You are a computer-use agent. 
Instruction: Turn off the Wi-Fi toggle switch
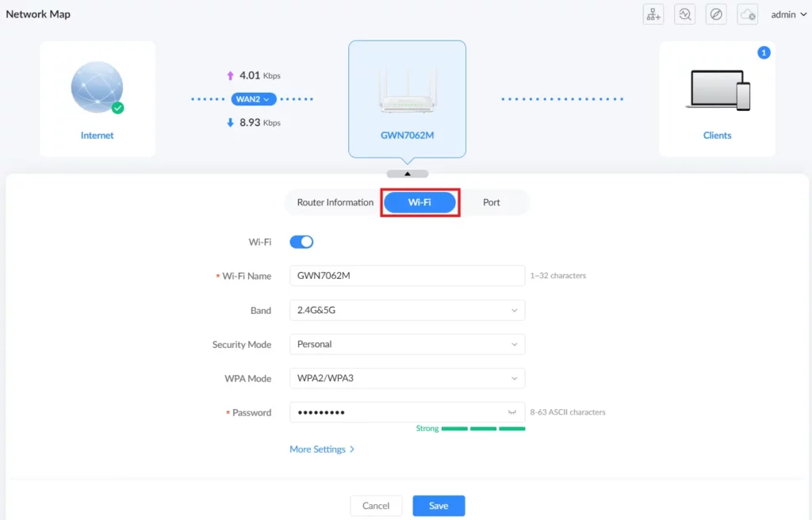pos(301,242)
